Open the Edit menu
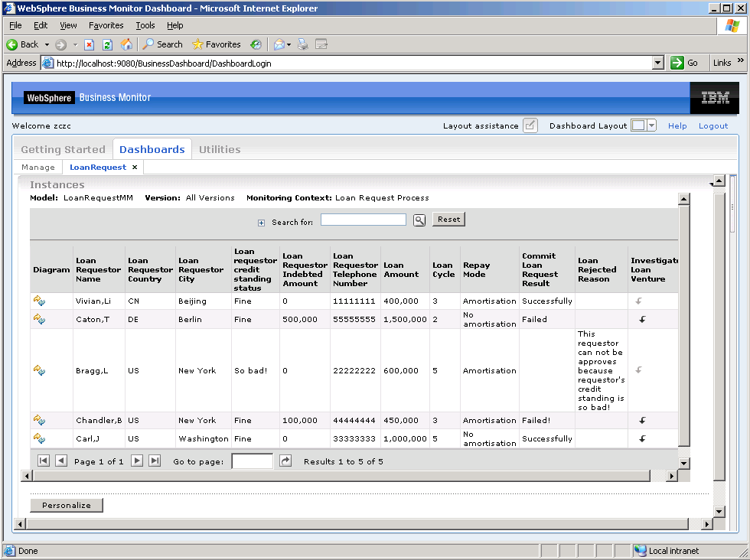750x560 pixels. pyautogui.click(x=41, y=25)
